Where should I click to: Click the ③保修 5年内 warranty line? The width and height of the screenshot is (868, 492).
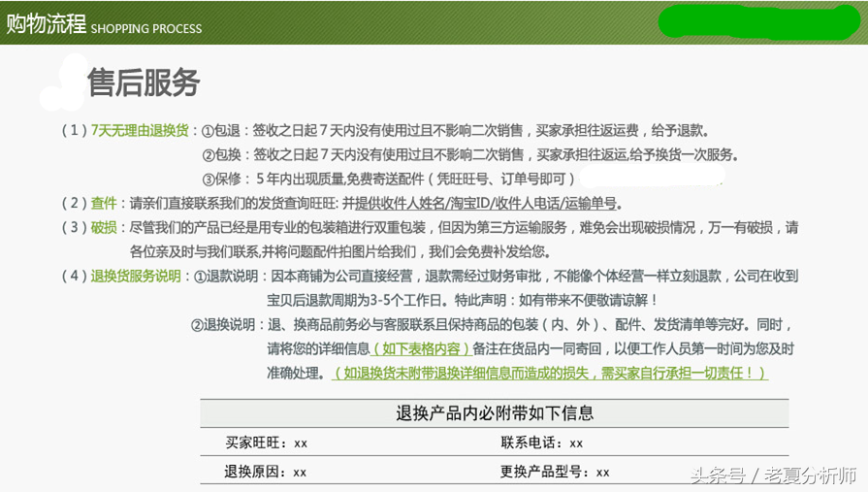coord(389,179)
